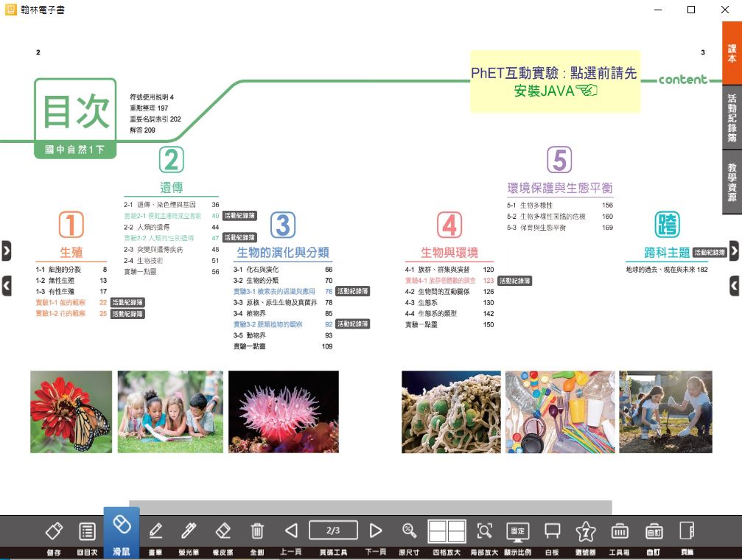This screenshot has width=742, height=560.
Task: Open the 白板 whiteboard tool
Action: [552, 531]
